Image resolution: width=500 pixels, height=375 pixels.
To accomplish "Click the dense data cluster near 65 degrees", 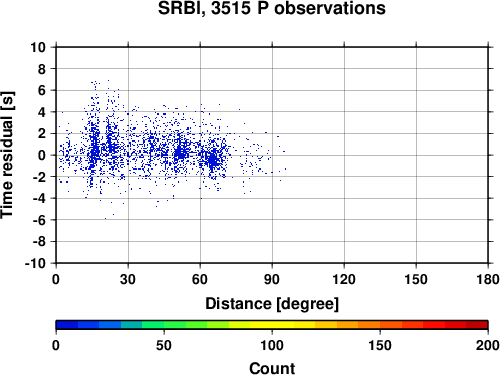I will [x=213, y=160].
